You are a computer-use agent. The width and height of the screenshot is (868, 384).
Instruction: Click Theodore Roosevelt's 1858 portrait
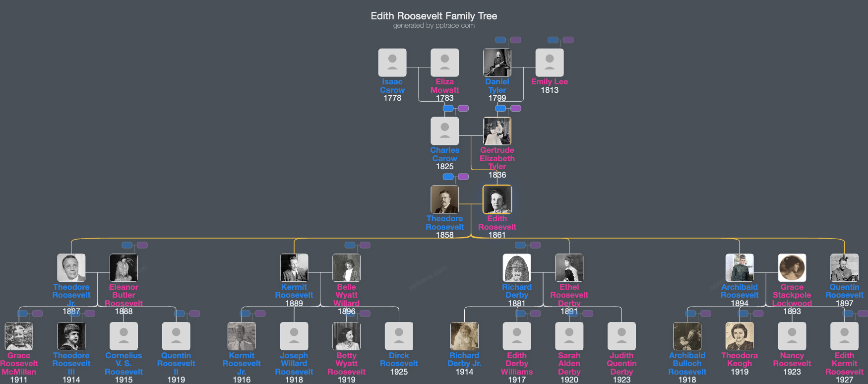(445, 199)
